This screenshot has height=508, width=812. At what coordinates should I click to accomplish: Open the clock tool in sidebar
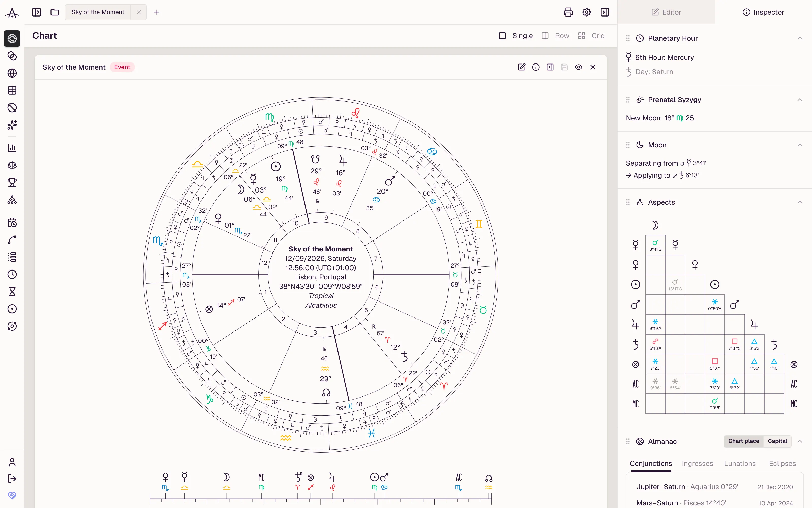click(12, 275)
